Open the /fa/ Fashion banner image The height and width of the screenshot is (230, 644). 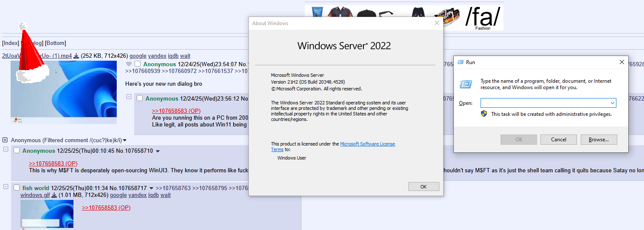[x=404, y=18]
